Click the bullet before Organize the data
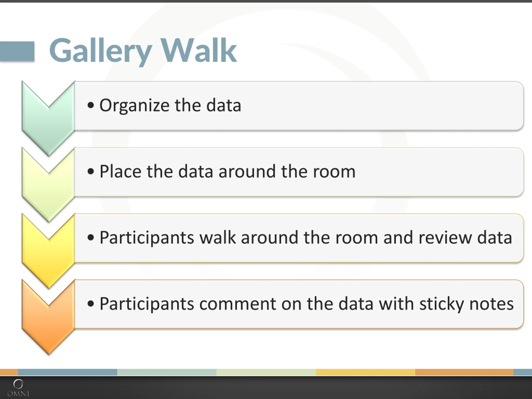532x399 pixels. [x=91, y=105]
